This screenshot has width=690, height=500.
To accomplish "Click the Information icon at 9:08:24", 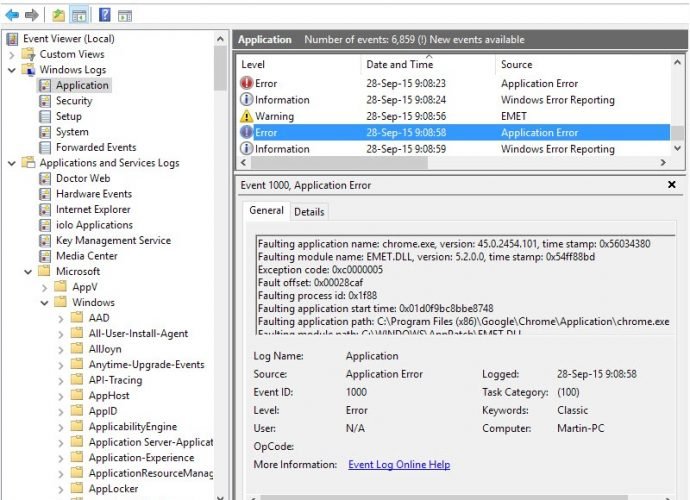I will pos(246,99).
